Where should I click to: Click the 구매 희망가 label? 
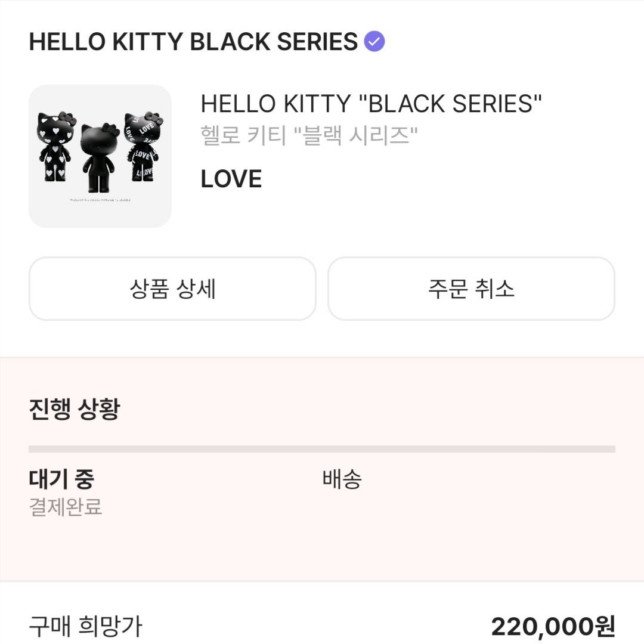(85, 626)
